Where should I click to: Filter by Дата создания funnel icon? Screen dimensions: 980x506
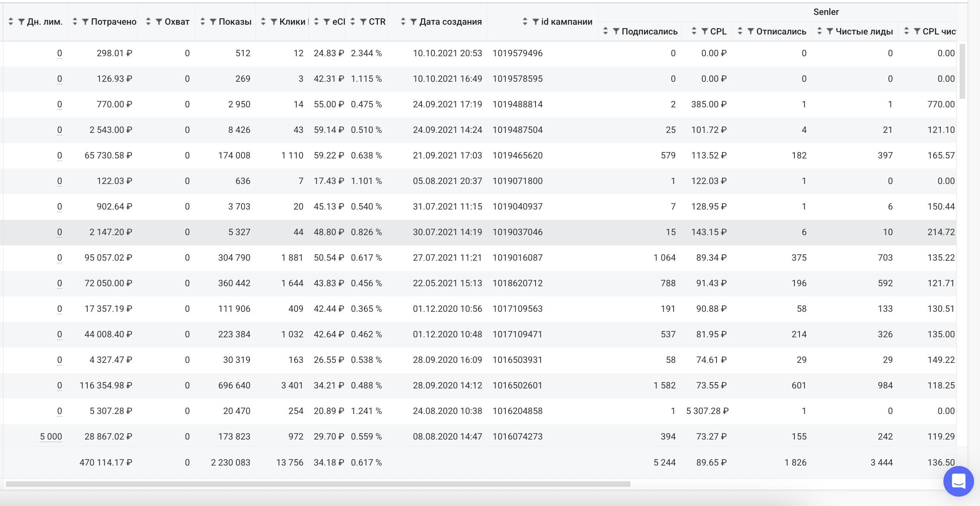[x=413, y=22]
